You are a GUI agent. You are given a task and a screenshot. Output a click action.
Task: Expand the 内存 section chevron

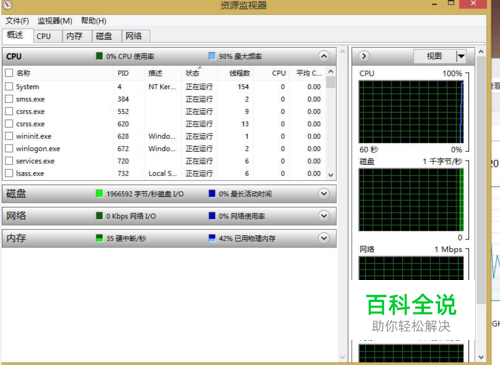pos(324,238)
